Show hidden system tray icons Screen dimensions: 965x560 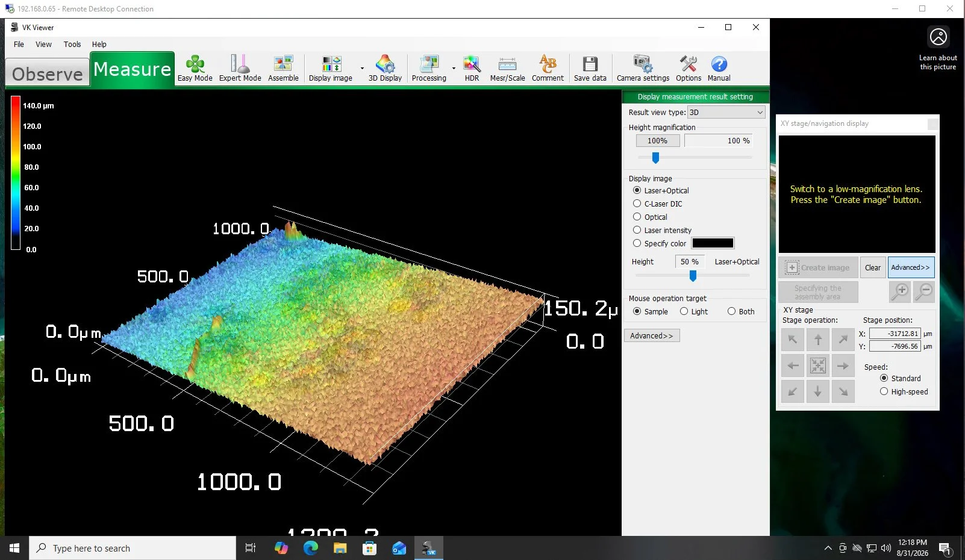(x=828, y=548)
